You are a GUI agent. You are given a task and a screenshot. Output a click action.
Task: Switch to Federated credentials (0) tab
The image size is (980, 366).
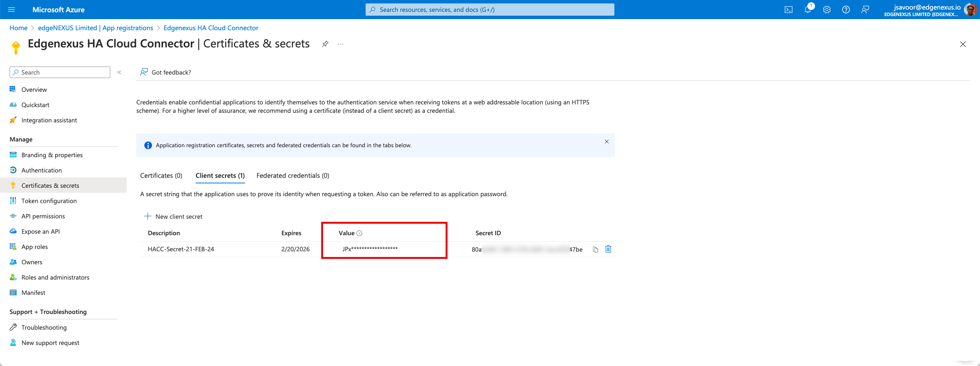point(293,176)
